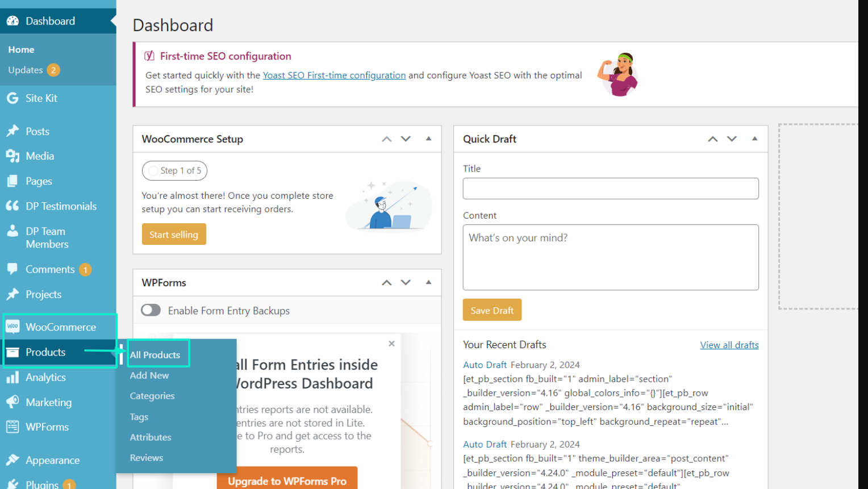Focus the What's on your mind content box
This screenshot has width=868, height=489.
[611, 257]
